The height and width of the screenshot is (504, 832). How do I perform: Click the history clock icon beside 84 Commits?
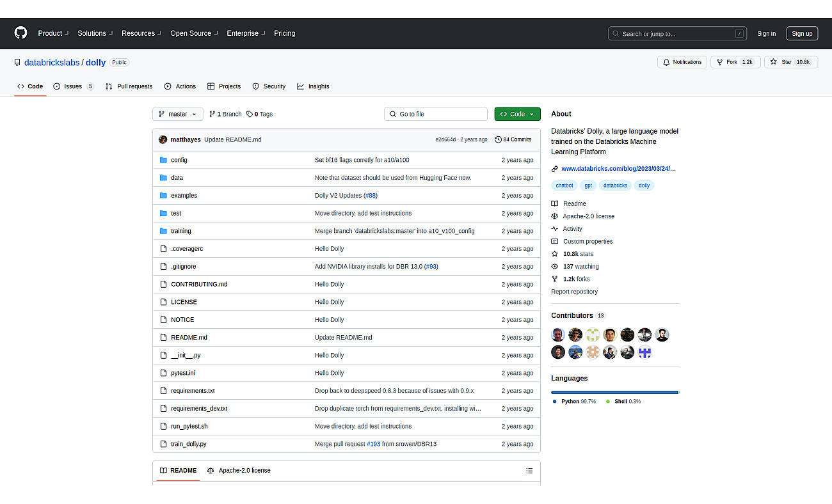tap(498, 139)
